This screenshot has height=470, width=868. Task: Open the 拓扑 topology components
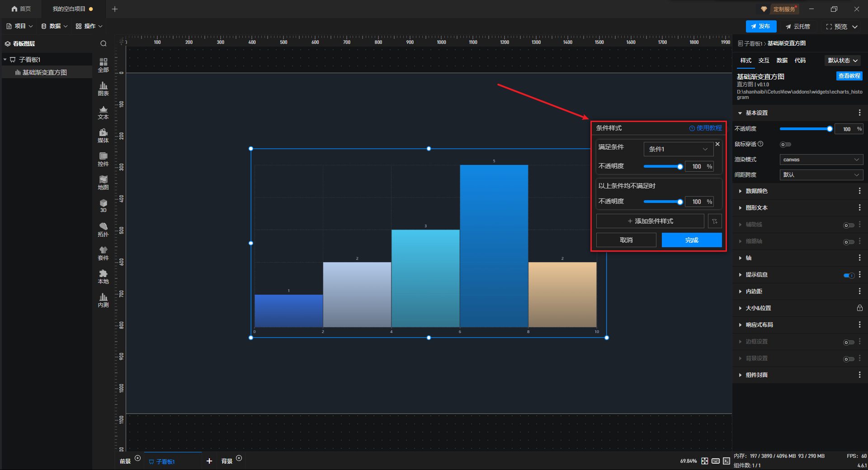point(104,230)
